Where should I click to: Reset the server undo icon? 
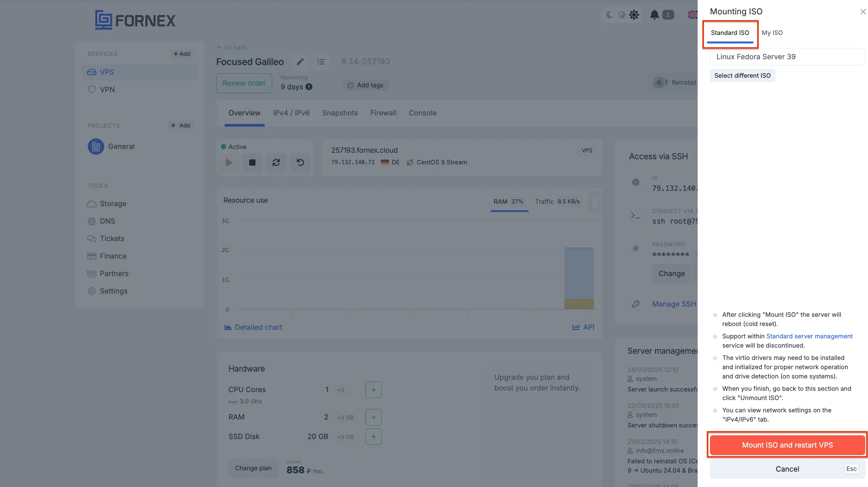(300, 163)
